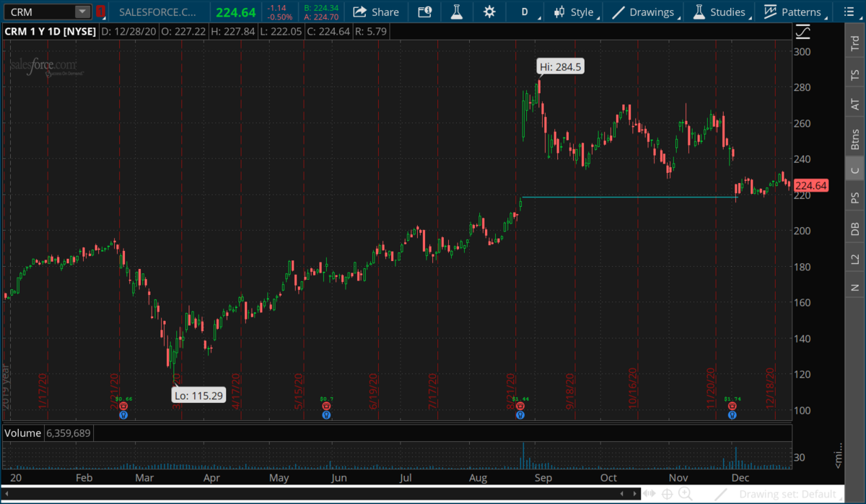The width and height of the screenshot is (866, 504).
Task: Open the CRM symbol dropdown arrow
Action: 83,12
